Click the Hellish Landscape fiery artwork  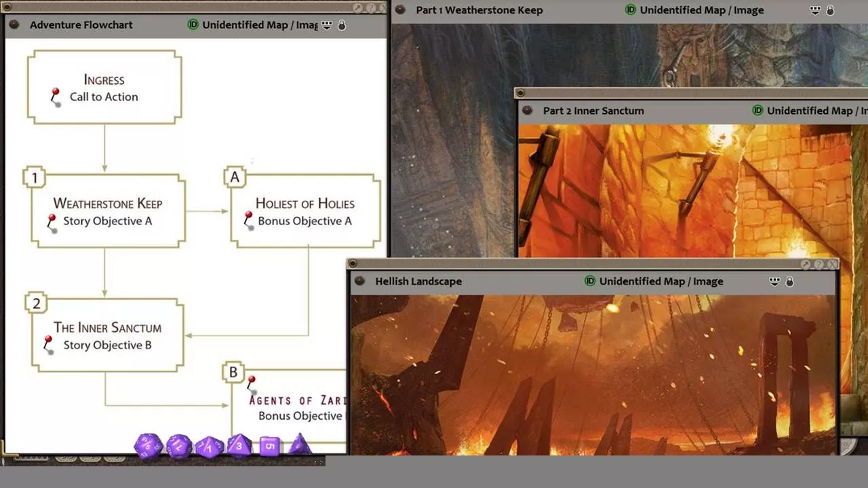tap(593, 375)
